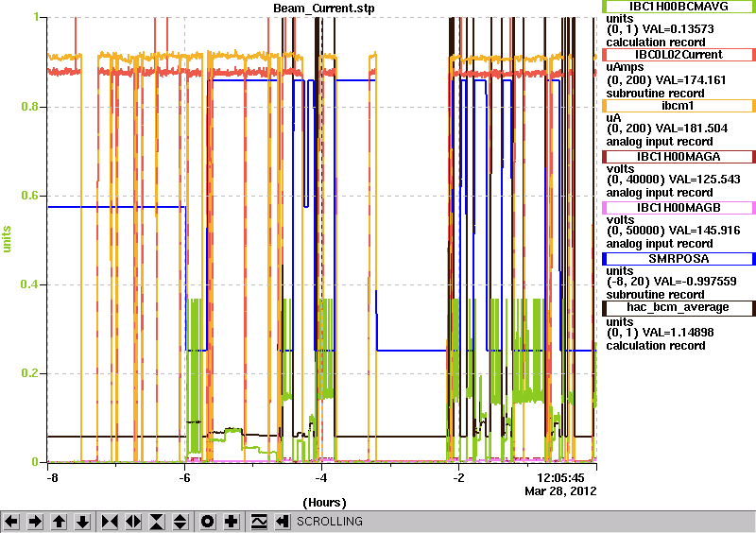Select the SMRPOSA curve legend header

(x=679, y=259)
